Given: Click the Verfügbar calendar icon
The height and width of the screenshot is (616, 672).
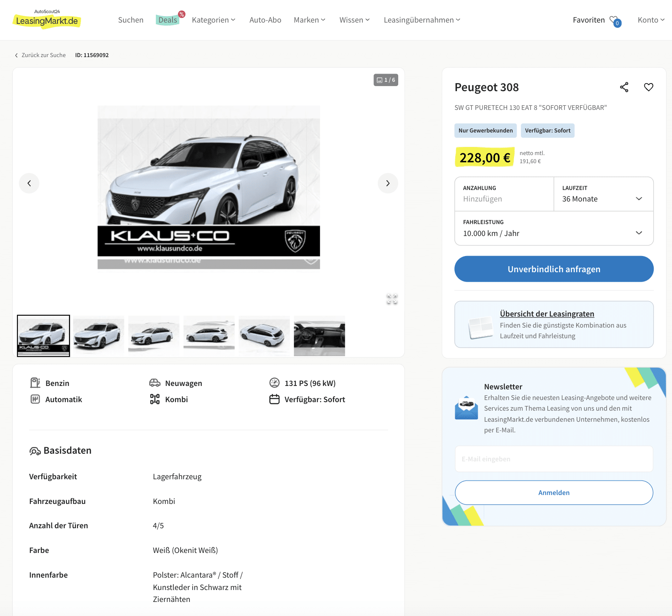Looking at the screenshot, I should 274,399.
